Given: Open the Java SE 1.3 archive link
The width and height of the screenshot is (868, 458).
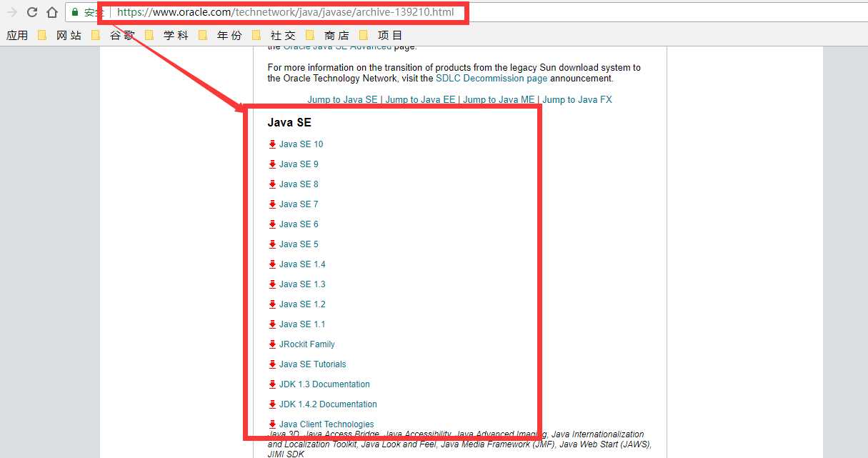Looking at the screenshot, I should point(302,284).
